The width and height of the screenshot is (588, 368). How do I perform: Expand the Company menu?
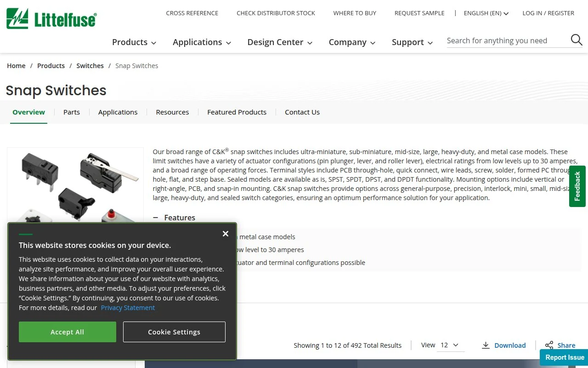[352, 42]
